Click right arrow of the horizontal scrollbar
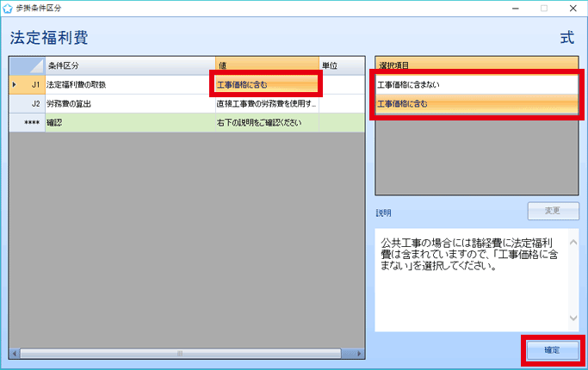 tap(359, 353)
